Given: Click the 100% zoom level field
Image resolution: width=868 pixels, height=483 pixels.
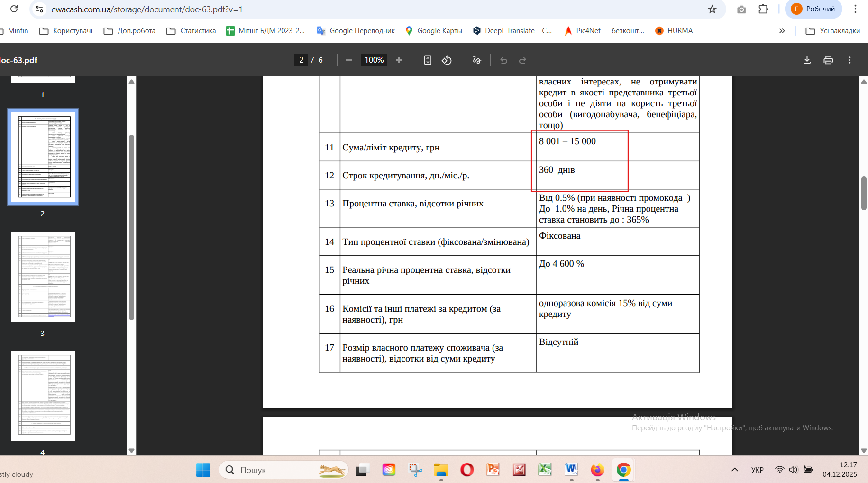Looking at the screenshot, I should pyautogui.click(x=374, y=60).
